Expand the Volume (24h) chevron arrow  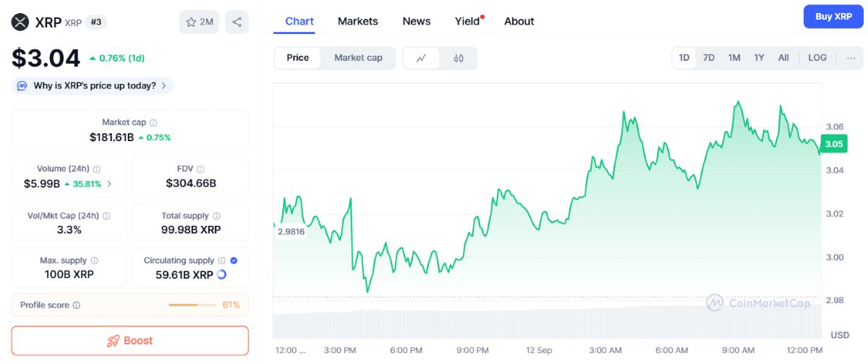109,184
